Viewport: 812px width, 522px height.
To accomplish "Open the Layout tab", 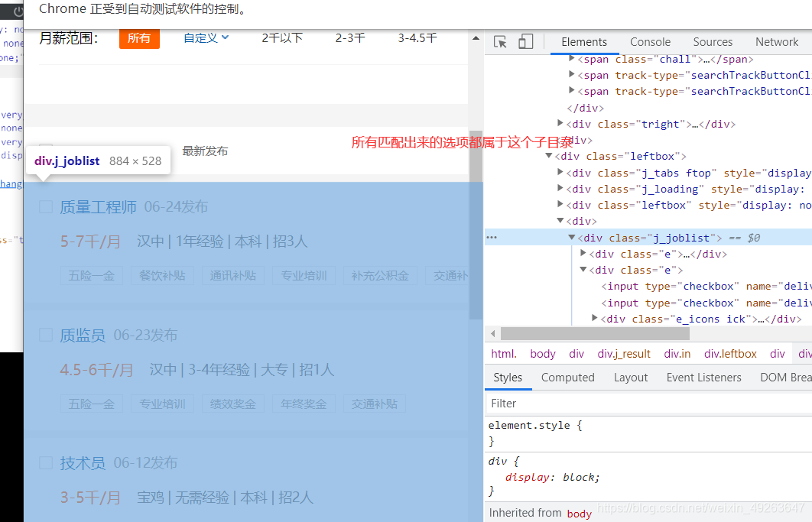I will coord(631,378).
